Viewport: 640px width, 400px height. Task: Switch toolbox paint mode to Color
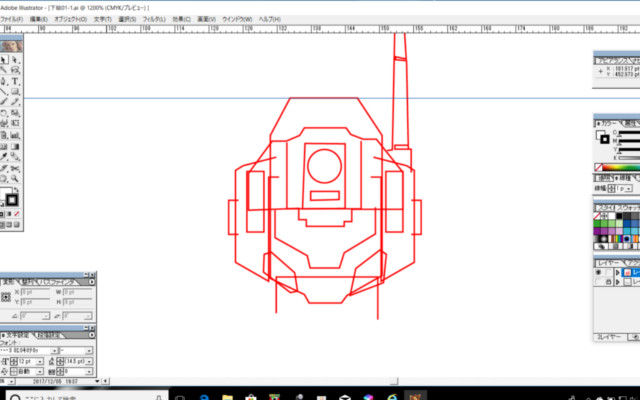2,214
